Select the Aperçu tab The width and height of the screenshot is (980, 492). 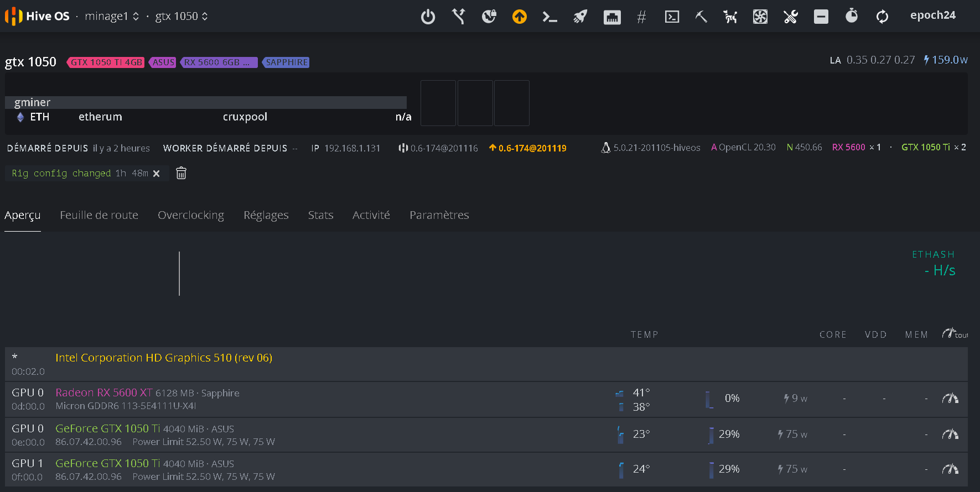click(23, 215)
